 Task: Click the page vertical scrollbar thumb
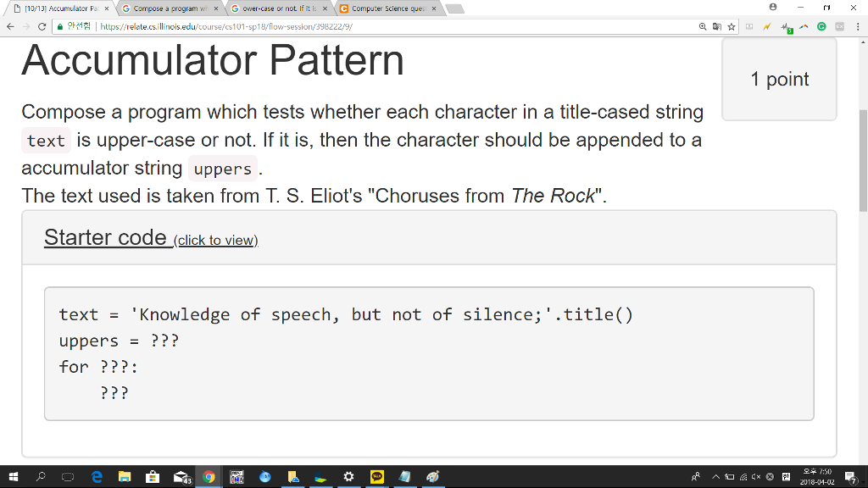click(x=863, y=161)
